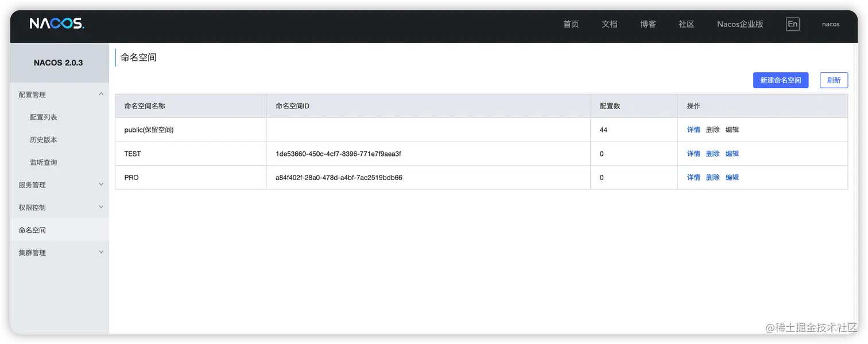Click the 集群管理 sidebar heading

32,253
